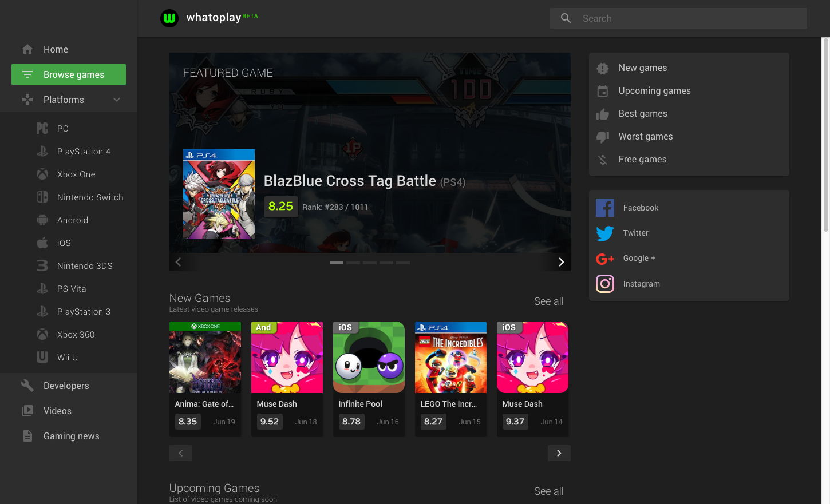
Task: Click the Browse games filter icon
Action: [27, 74]
